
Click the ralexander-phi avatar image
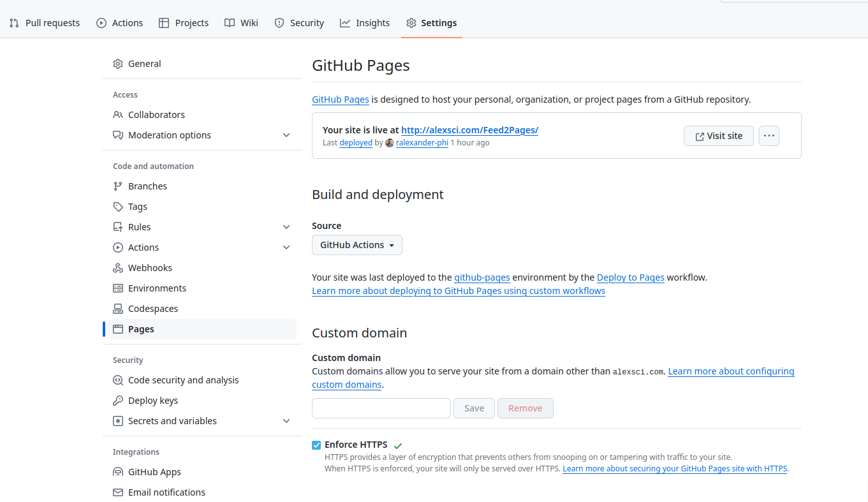pyautogui.click(x=390, y=143)
